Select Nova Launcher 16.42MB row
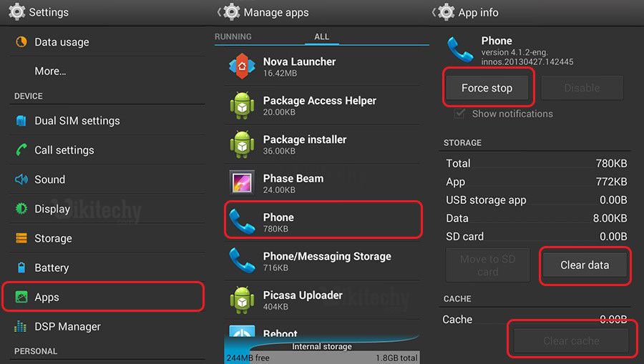 [322, 67]
